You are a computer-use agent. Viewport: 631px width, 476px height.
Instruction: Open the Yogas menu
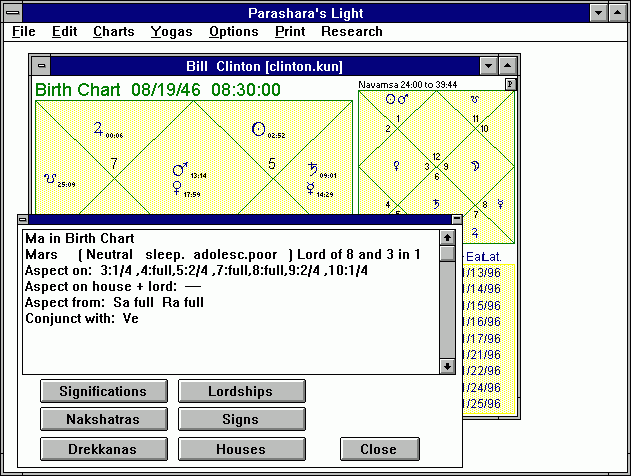click(x=171, y=31)
